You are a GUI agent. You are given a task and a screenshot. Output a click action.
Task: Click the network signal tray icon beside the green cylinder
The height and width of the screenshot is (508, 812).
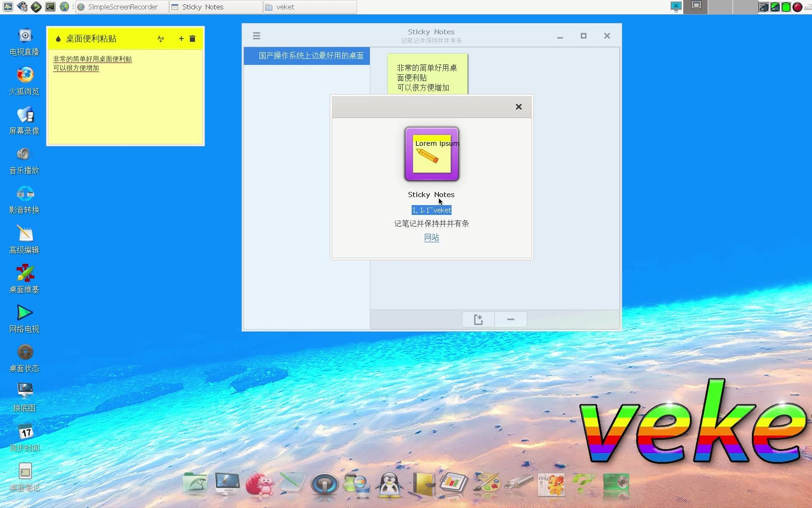click(775, 7)
